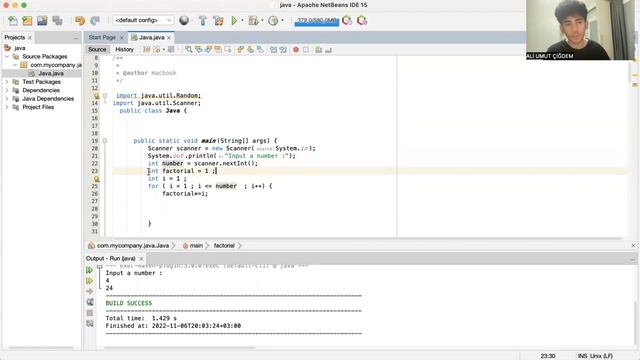Expand the Dependencies node
Viewport: 640px width, 360px height.
7,90
